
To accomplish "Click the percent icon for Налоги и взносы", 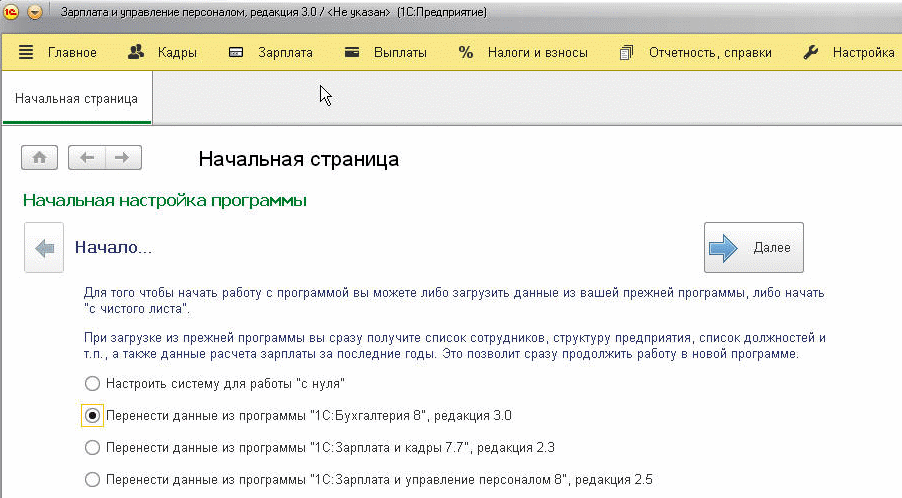I will tap(465, 52).
